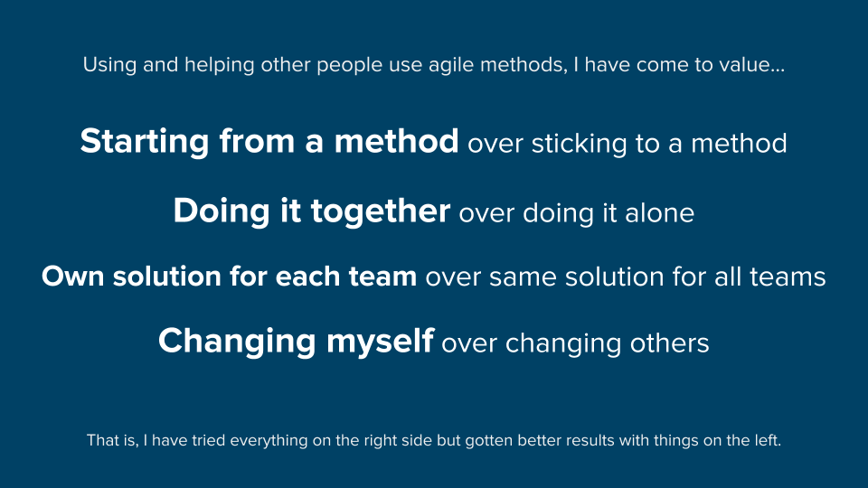Click the phrase "over changing others"
868x488 pixels.
click(x=575, y=343)
